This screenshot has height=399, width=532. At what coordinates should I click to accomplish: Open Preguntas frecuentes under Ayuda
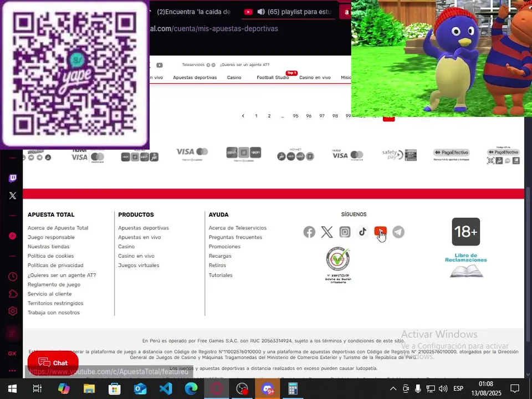pyautogui.click(x=236, y=237)
